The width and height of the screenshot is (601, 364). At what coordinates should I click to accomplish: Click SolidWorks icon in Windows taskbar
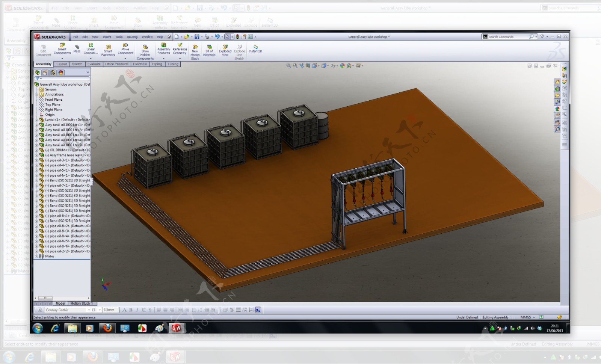point(176,328)
